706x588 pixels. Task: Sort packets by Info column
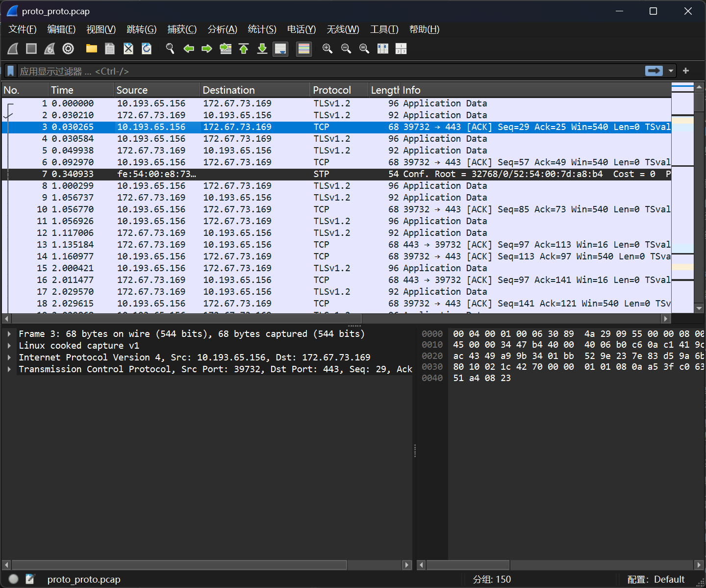click(x=535, y=90)
